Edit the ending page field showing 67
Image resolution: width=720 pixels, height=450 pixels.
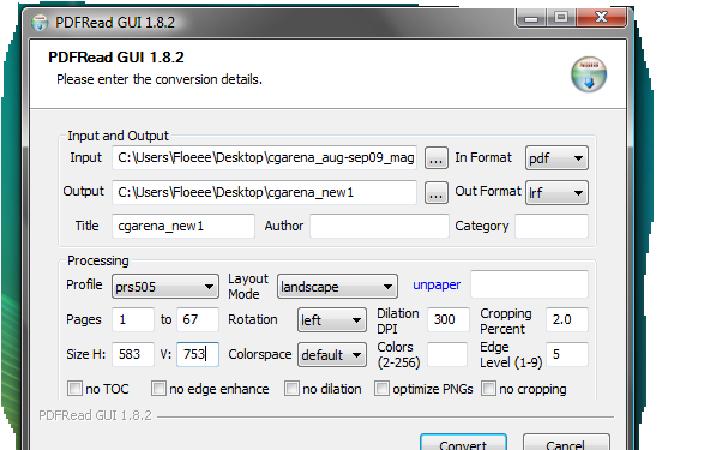[x=197, y=319]
